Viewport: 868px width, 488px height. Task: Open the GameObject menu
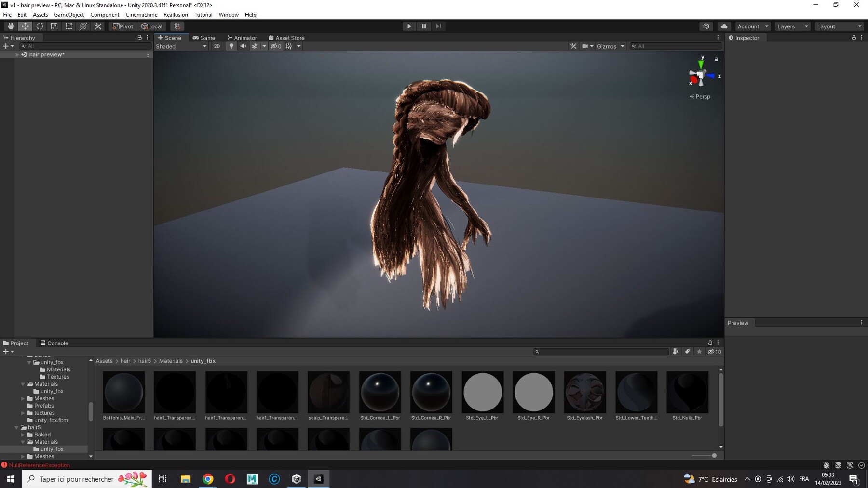pyautogui.click(x=69, y=14)
